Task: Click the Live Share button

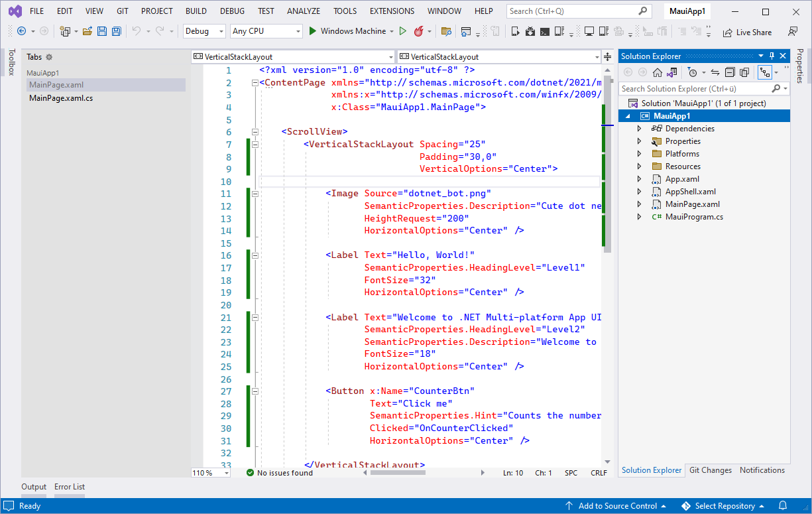Action: [x=747, y=32]
